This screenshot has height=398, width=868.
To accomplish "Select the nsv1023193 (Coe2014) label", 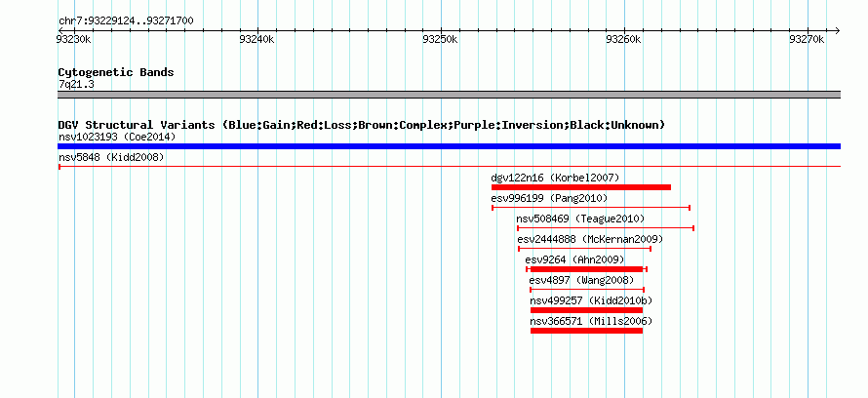I will (117, 137).
